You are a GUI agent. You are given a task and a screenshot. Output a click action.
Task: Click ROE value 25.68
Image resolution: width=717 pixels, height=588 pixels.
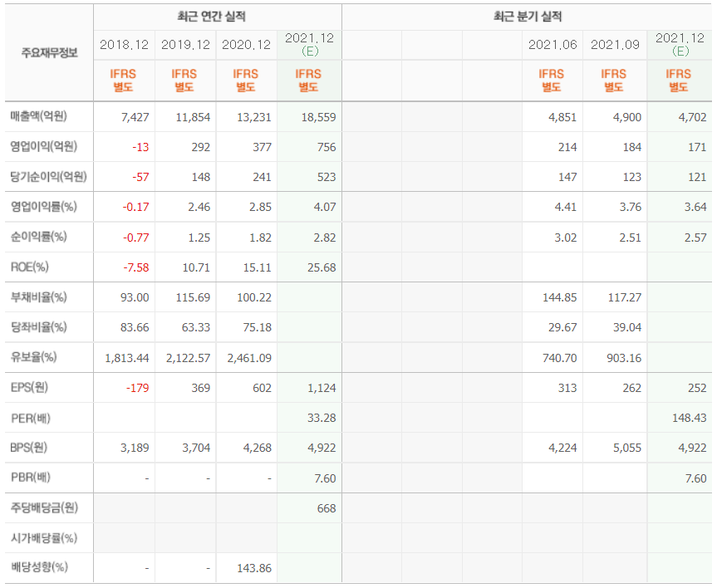322,267
